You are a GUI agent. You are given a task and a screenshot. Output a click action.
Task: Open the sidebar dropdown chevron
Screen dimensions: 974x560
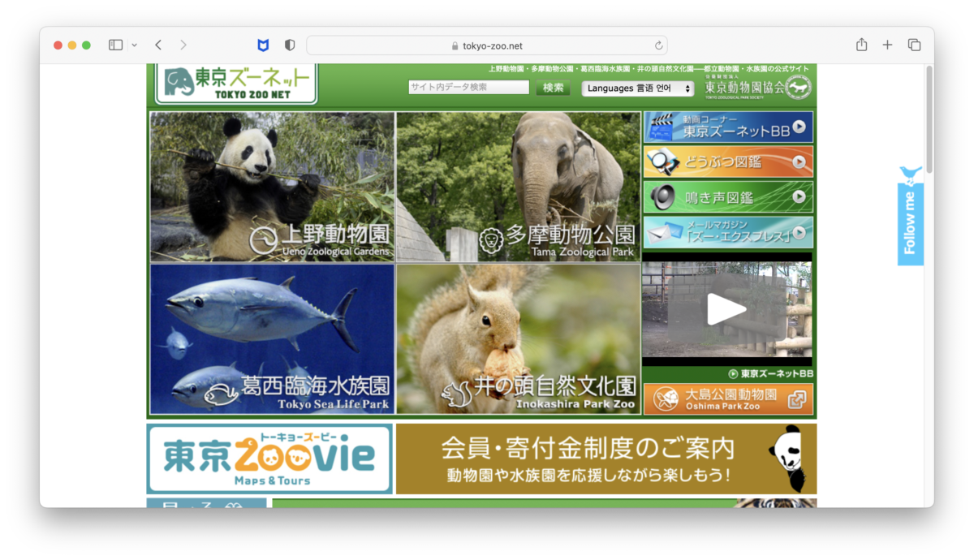[x=134, y=45]
